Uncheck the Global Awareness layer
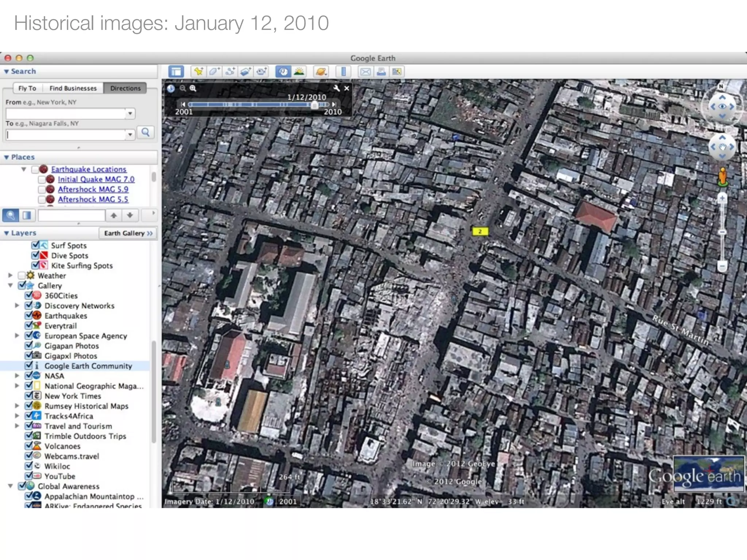Screen dimensions: 747x560 click(x=22, y=486)
